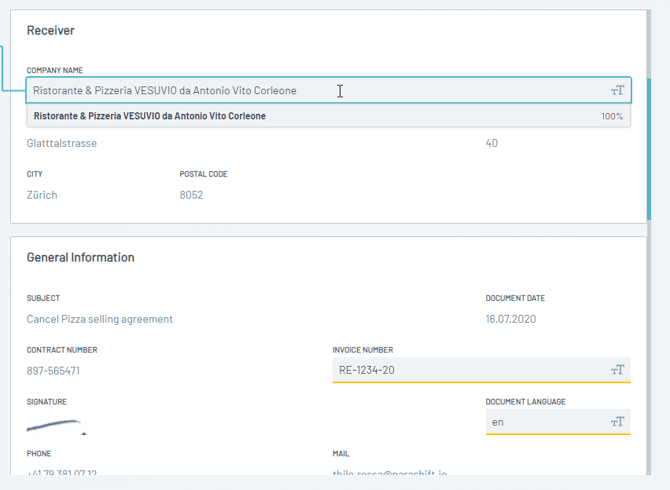This screenshot has height=490, width=670.
Task: Click the Document Date 16.07.2020
Action: pyautogui.click(x=510, y=319)
